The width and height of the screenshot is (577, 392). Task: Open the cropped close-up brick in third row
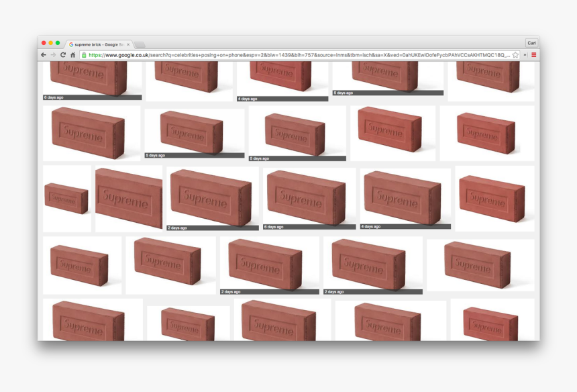pyautogui.click(x=129, y=199)
